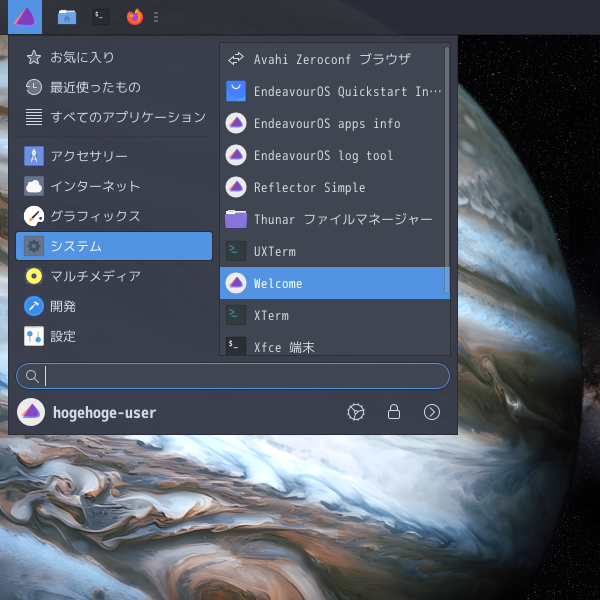Click the Reflector Simple icon
Screen dimensions: 600x600
236,187
